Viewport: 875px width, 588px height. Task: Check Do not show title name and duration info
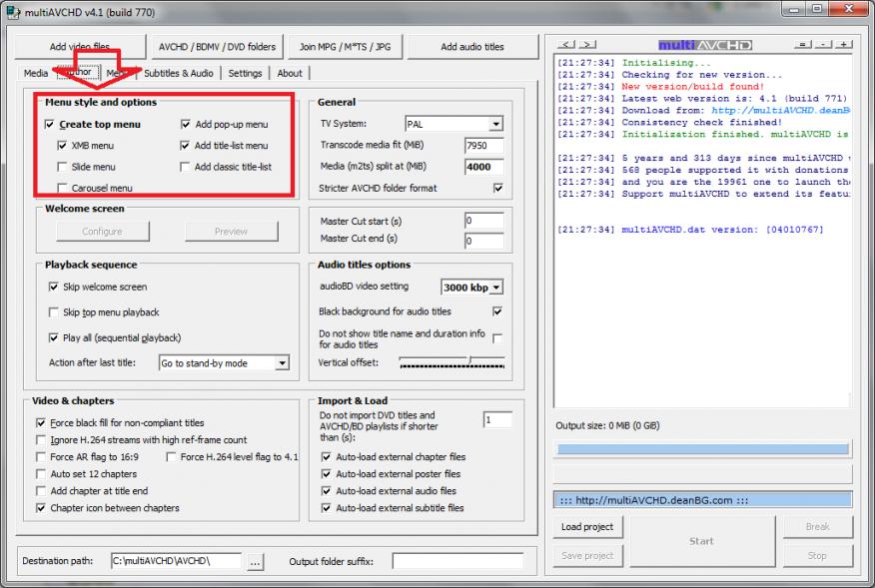click(497, 338)
